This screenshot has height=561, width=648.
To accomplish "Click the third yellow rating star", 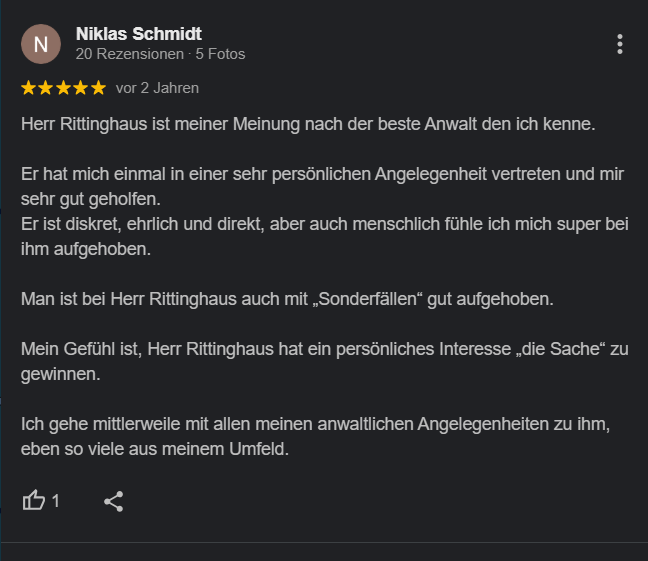I will pyautogui.click(x=63, y=88).
